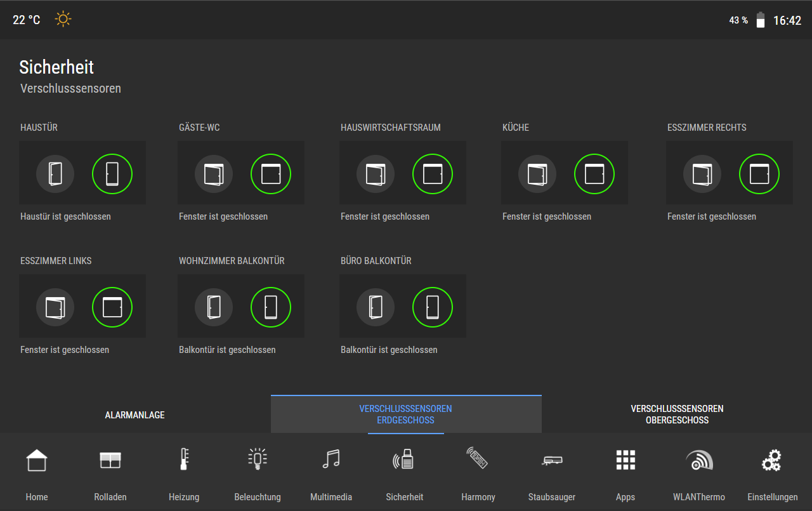Click the Staubsauger navigation label
This screenshot has width=812, height=511.
pyautogui.click(x=552, y=497)
